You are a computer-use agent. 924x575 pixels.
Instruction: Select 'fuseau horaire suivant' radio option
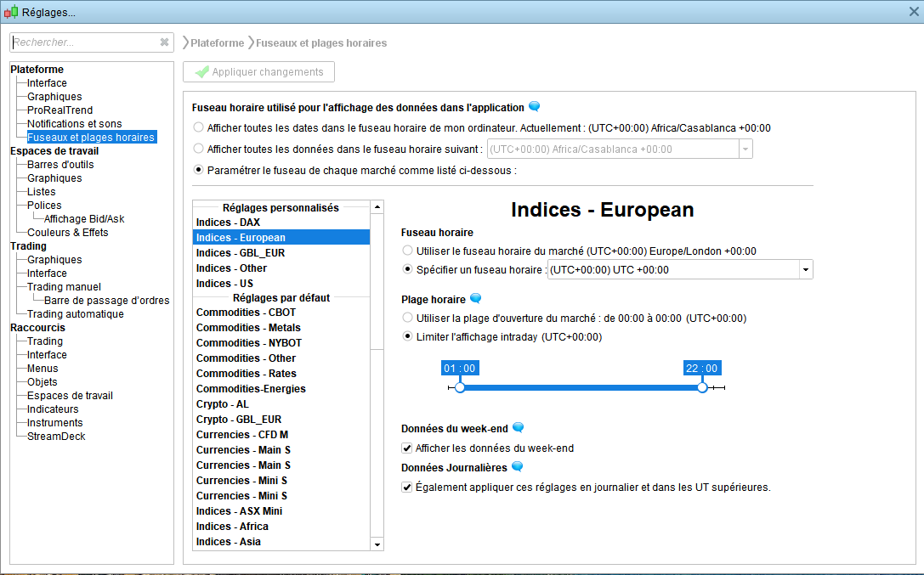pos(199,149)
